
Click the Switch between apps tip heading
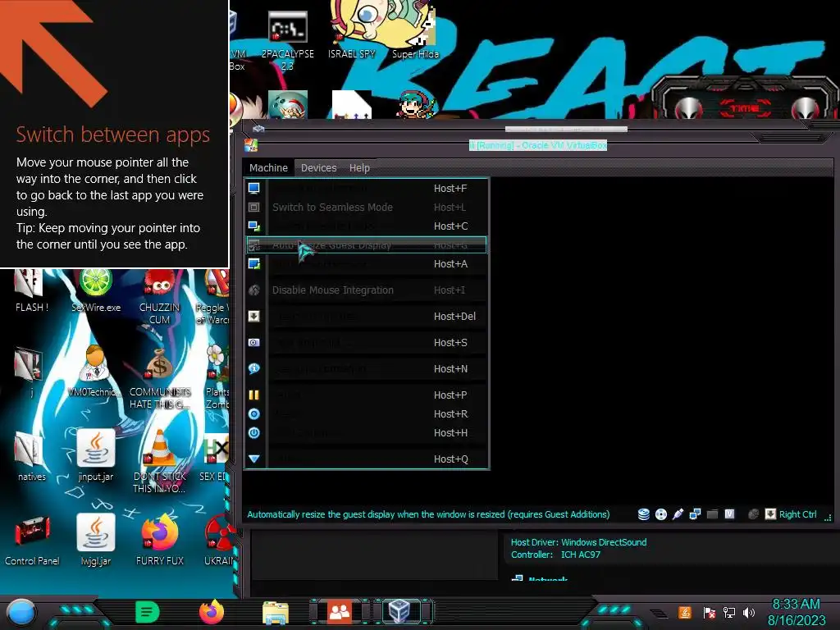pos(113,134)
